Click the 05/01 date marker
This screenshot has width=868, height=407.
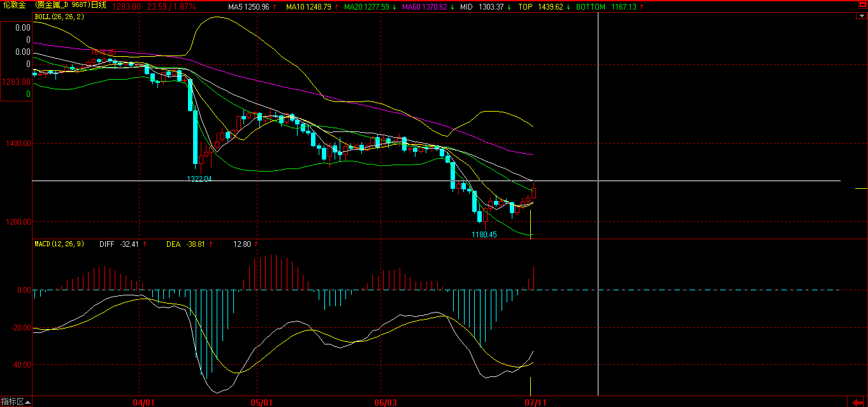pyautogui.click(x=262, y=403)
